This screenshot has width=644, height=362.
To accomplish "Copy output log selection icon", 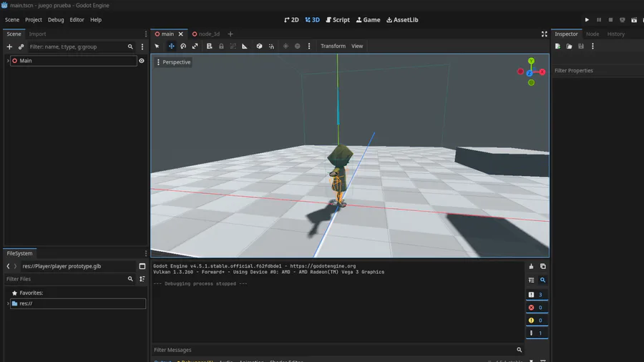I will coord(543,266).
